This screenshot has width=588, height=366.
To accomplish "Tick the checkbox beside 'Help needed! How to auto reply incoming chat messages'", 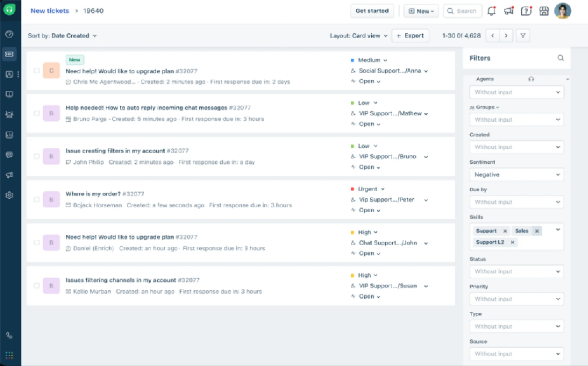I will pyautogui.click(x=37, y=113).
